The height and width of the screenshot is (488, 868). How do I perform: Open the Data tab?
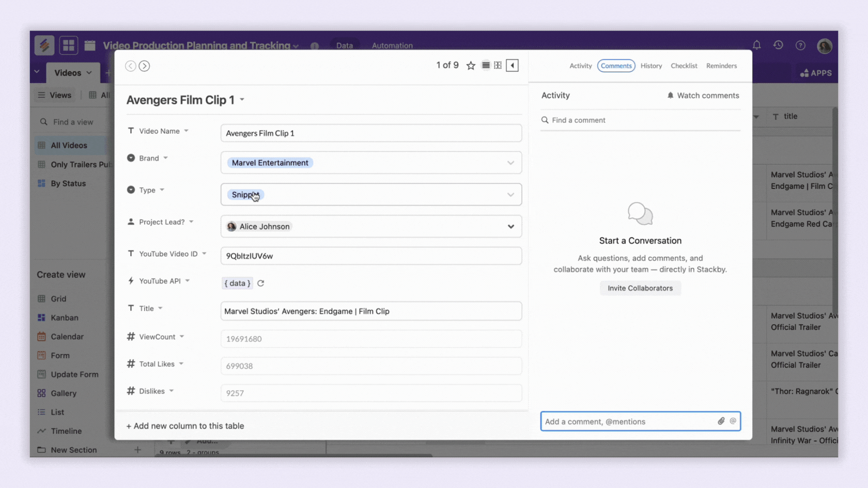click(x=345, y=45)
